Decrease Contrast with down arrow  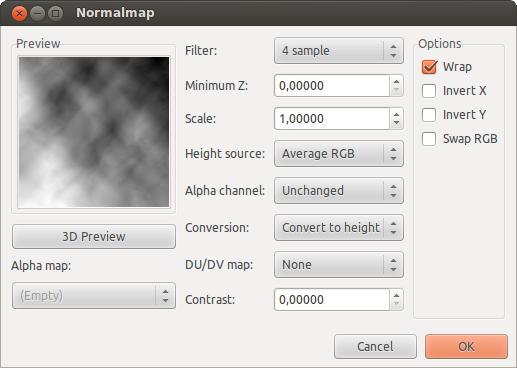396,304
